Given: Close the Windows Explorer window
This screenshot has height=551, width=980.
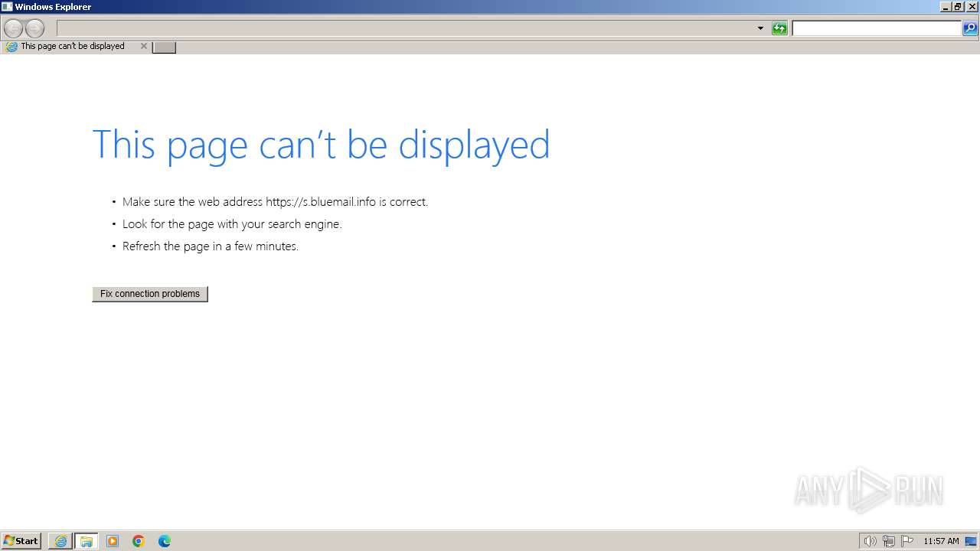Looking at the screenshot, I should pos(972,7).
